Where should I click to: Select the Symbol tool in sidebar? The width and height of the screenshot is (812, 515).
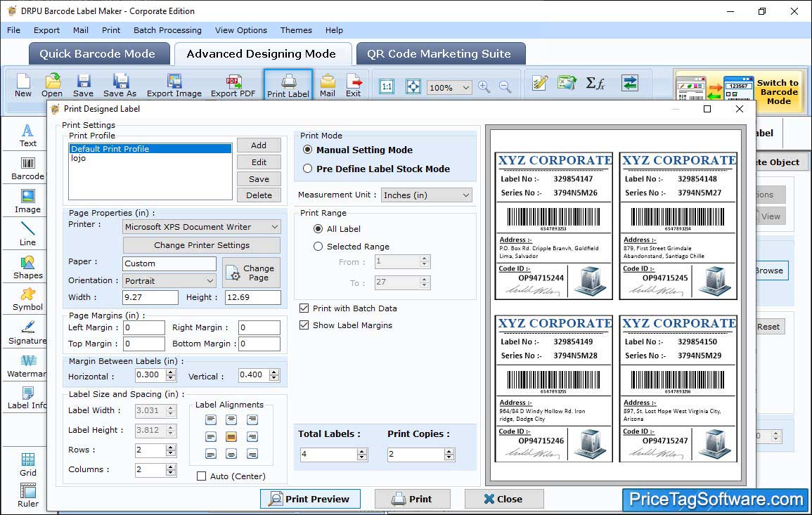pyautogui.click(x=27, y=300)
